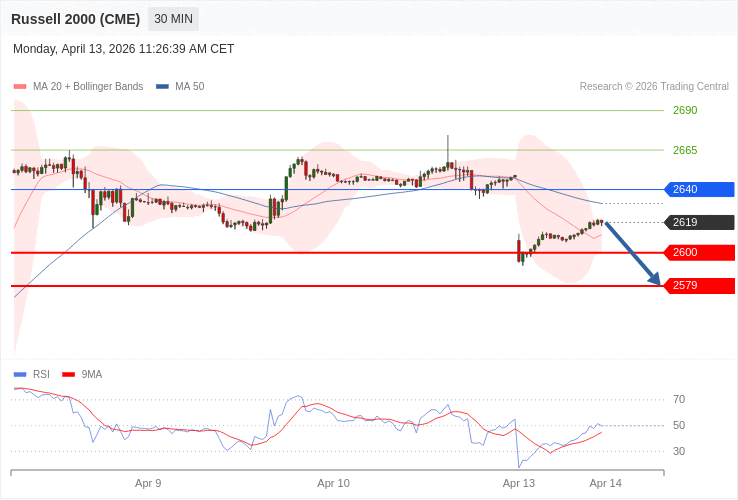This screenshot has height=500, width=738.
Task: Click the RSI 30 oversold level label
Action: click(x=679, y=451)
